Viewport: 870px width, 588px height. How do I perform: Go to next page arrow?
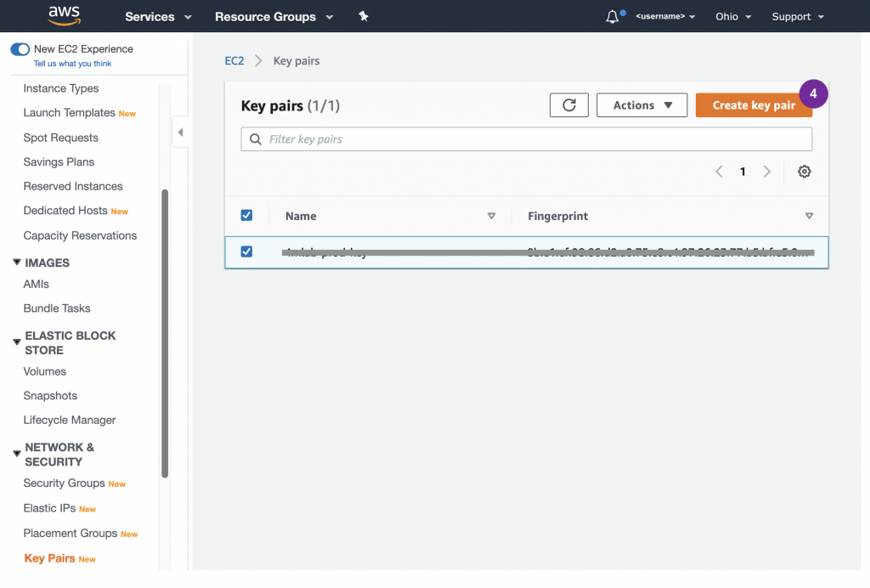(766, 172)
